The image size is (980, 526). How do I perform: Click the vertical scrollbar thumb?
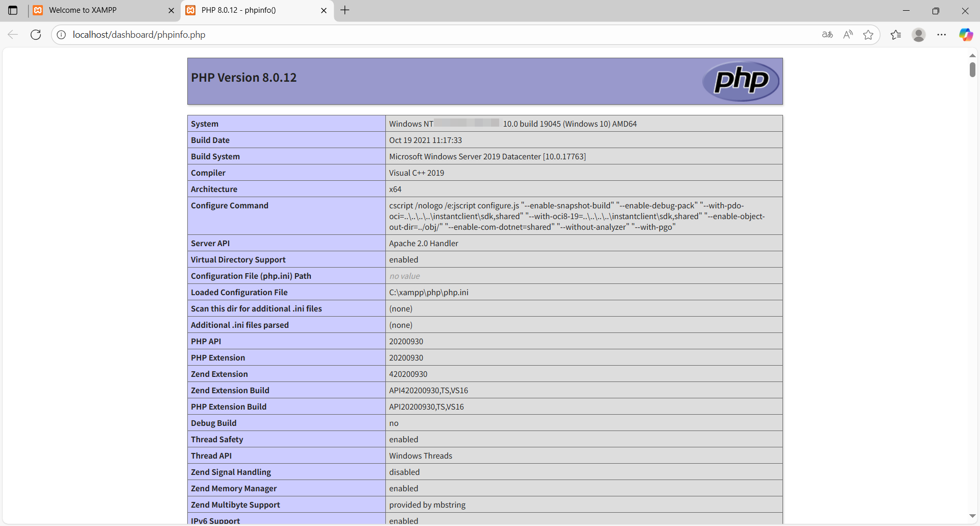pyautogui.click(x=972, y=69)
